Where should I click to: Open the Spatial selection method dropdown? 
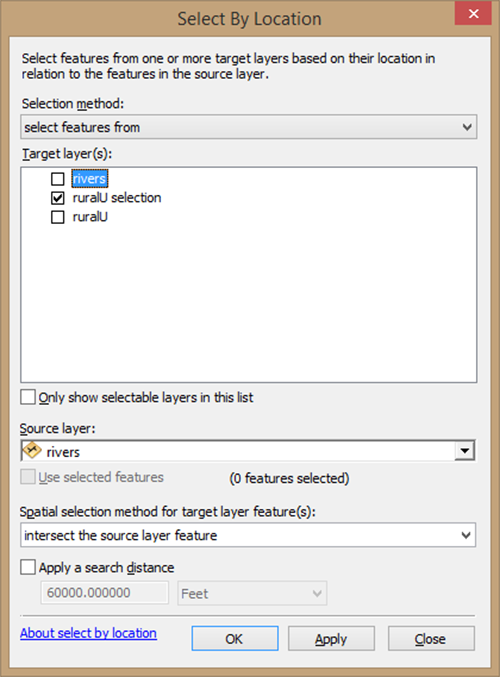(x=248, y=535)
